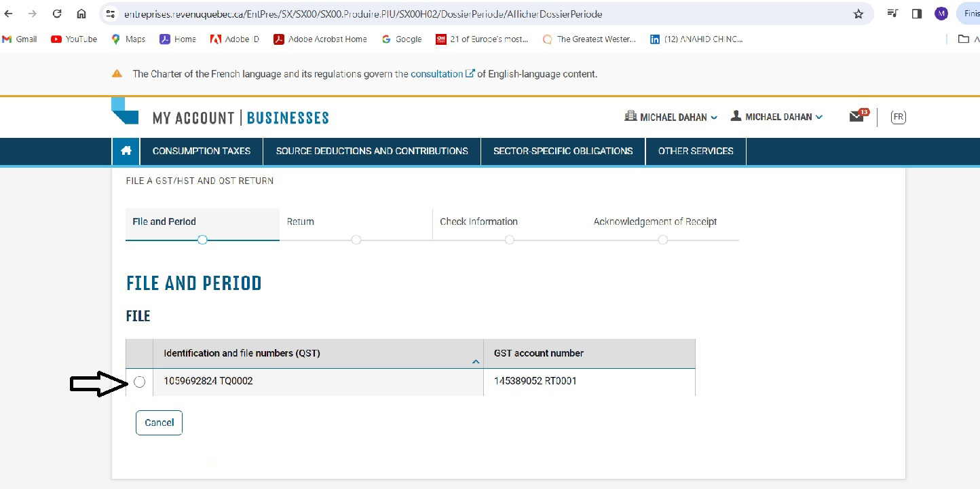
Task: Open the Consumption Taxes menu
Action: pos(201,151)
